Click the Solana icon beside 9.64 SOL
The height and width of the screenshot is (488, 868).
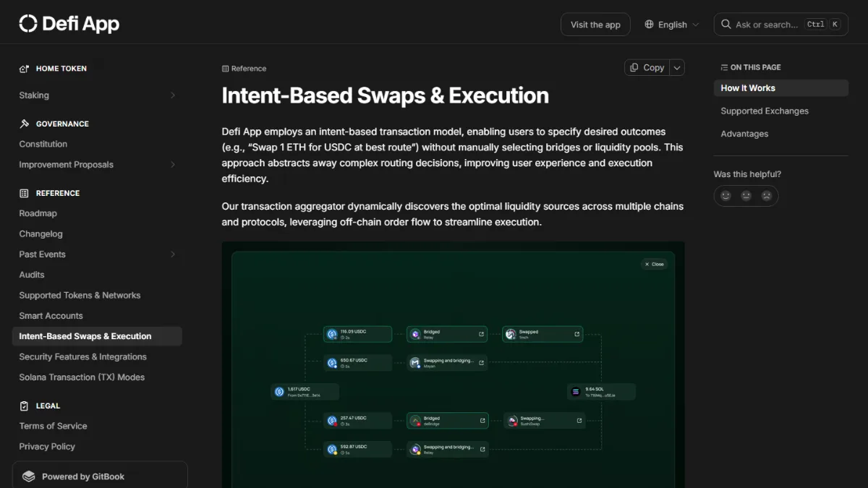[576, 392]
